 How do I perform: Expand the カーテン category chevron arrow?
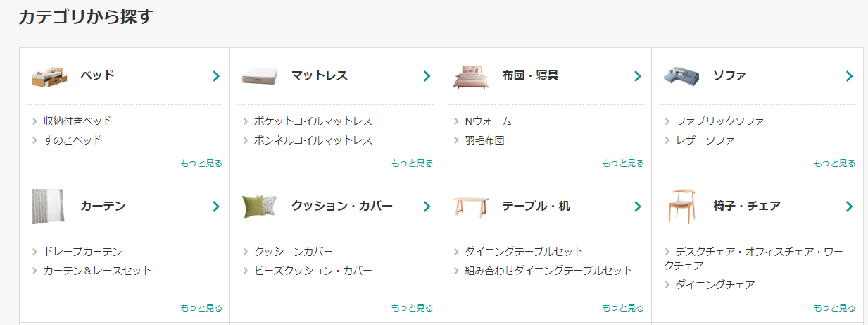[216, 207]
